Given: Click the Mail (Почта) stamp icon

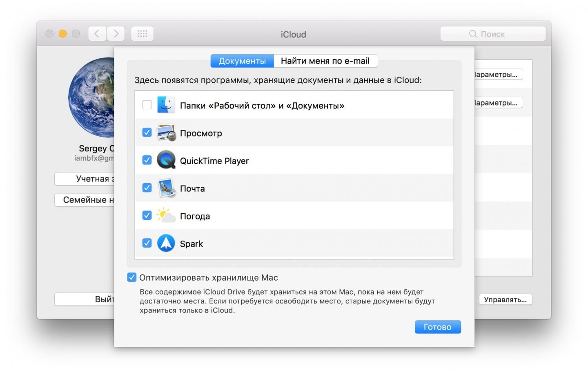Looking at the screenshot, I should [167, 188].
